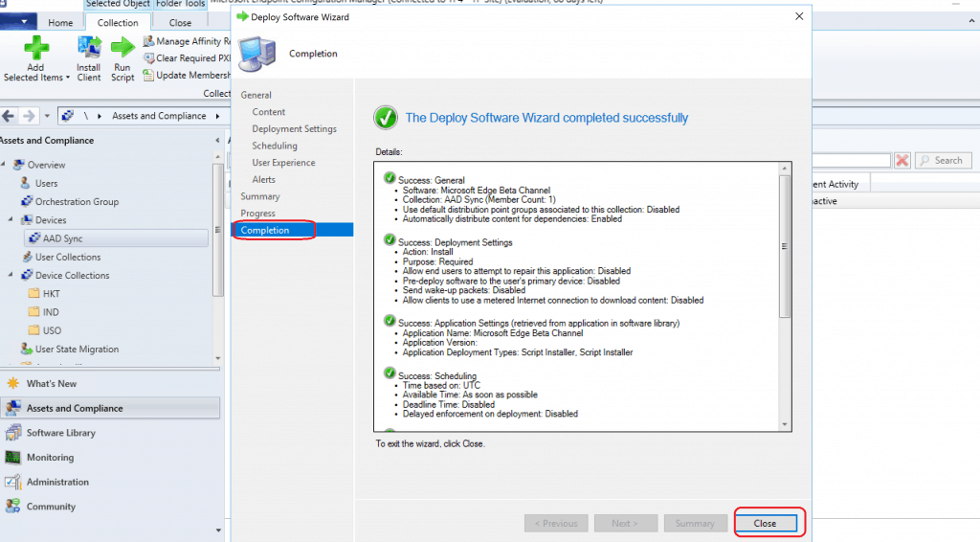The width and height of the screenshot is (980, 542).
Task: Click the back navigation arrow
Action: coord(8,116)
